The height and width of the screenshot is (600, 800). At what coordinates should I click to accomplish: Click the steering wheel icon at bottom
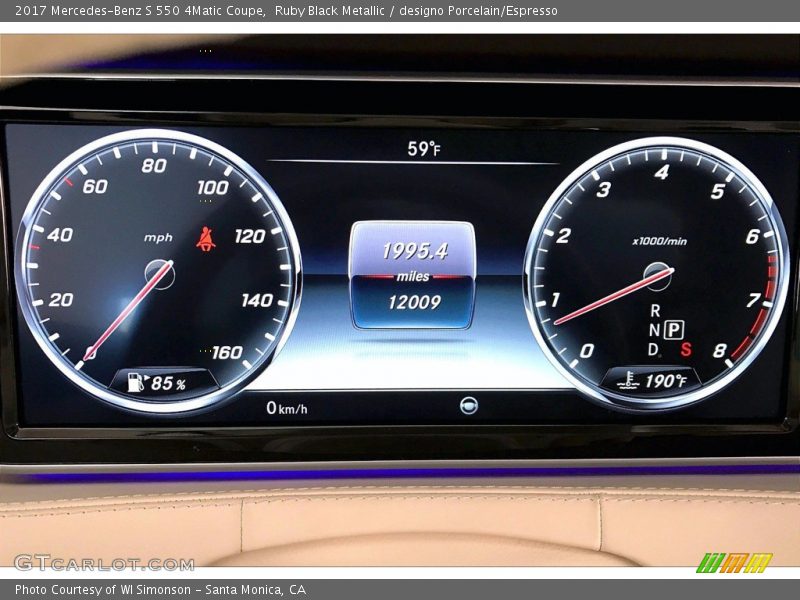tap(469, 406)
